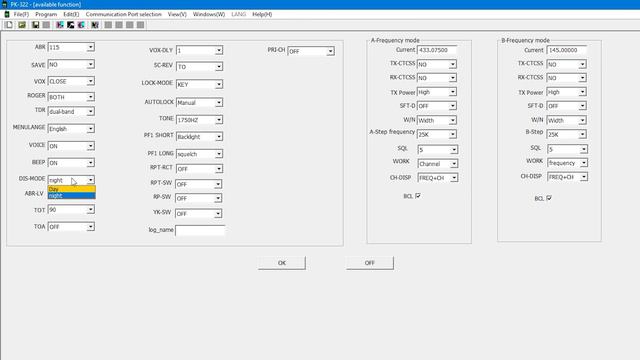Toggle the B-Frequency mode BCL checkbox
The width and height of the screenshot is (640, 360).
[549, 198]
